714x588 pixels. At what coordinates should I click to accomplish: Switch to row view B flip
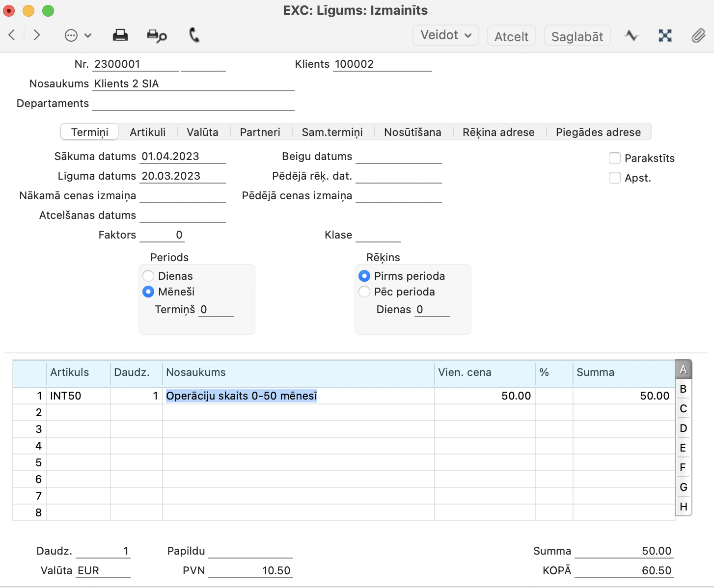tap(683, 389)
